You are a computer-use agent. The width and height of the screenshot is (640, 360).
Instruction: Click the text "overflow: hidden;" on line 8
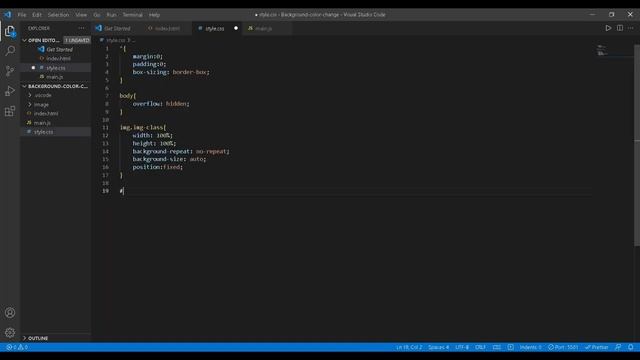161,104
